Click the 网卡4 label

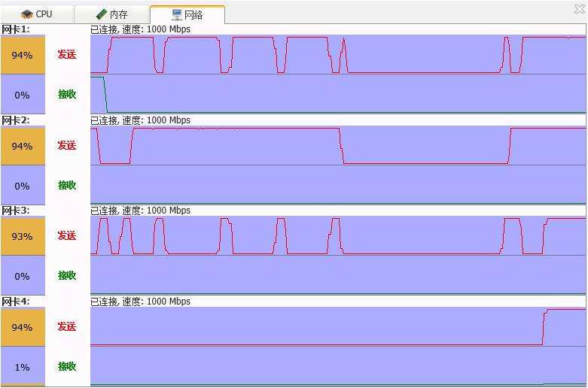pos(16,302)
